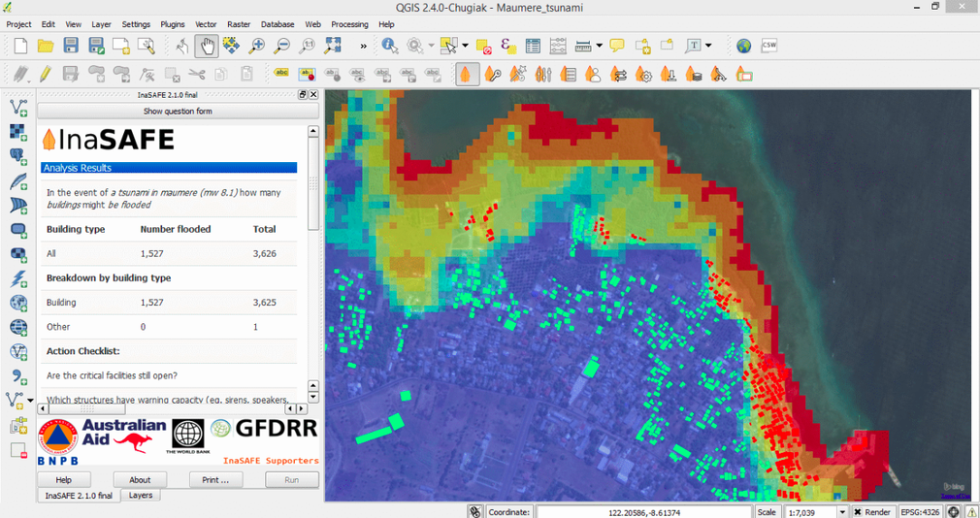Click the Zoom In magnifier tool

coord(256,45)
